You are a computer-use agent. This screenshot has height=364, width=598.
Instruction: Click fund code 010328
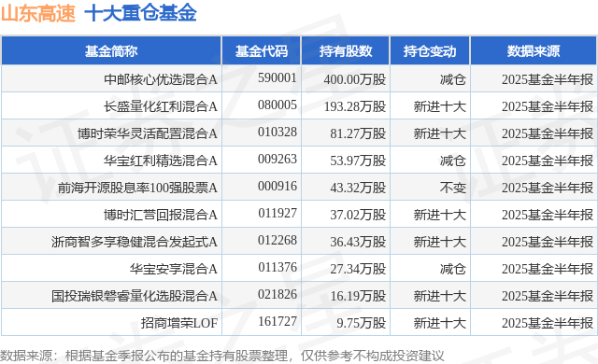point(278,133)
